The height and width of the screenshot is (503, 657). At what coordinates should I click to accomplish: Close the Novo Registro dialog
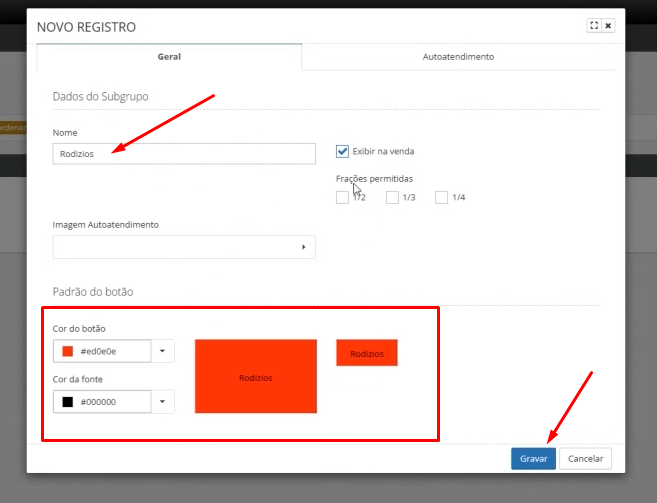[608, 26]
